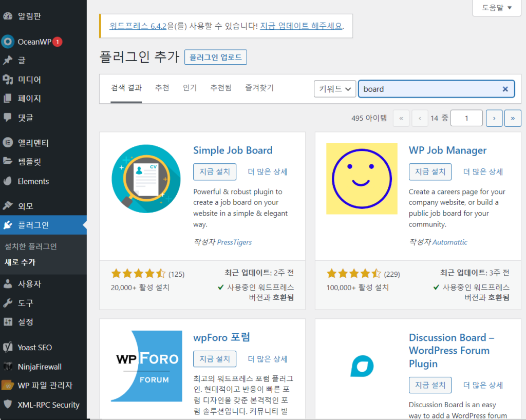The image size is (526, 420).
Task: Click the 템플릿 folder icon
Action: [x=8, y=161]
